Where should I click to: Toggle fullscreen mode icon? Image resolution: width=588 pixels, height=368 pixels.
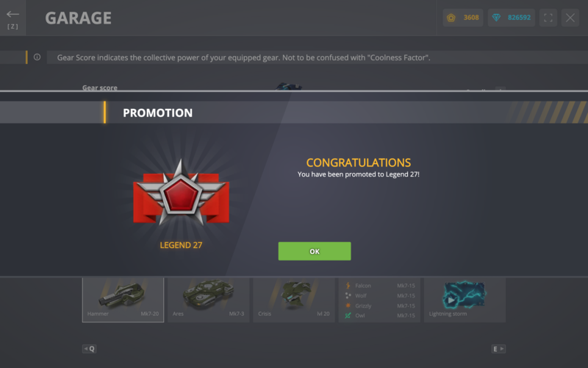point(548,18)
